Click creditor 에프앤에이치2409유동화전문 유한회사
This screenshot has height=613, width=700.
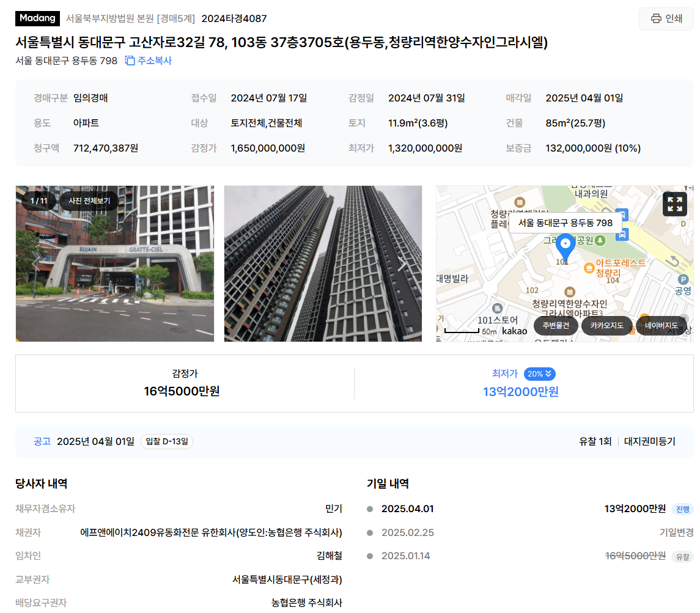211,532
